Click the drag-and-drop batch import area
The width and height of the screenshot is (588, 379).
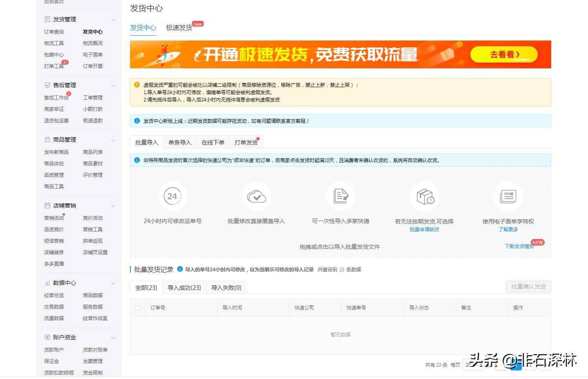(340, 247)
